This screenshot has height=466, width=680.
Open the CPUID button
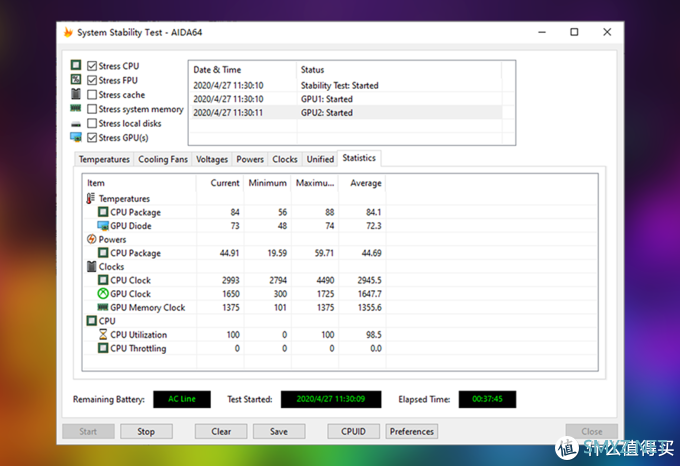353,431
